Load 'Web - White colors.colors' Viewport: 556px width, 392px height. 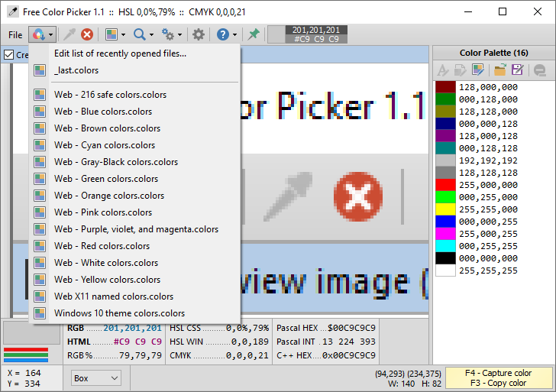134,263
